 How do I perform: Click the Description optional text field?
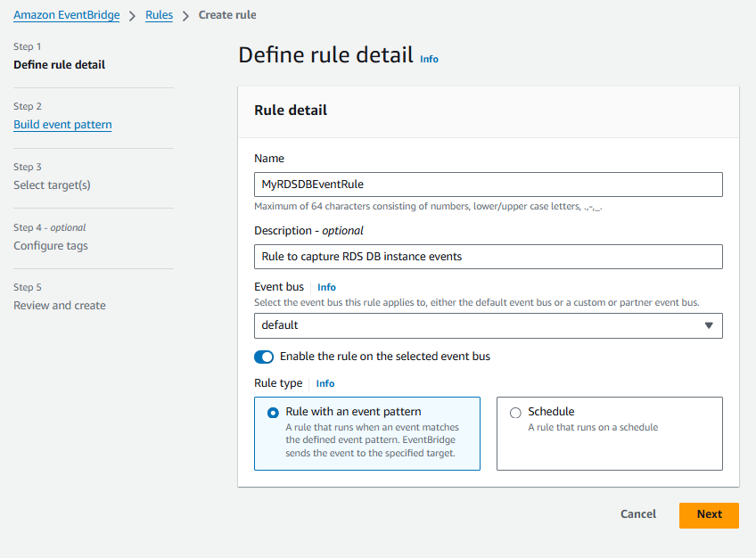pyautogui.click(x=488, y=257)
